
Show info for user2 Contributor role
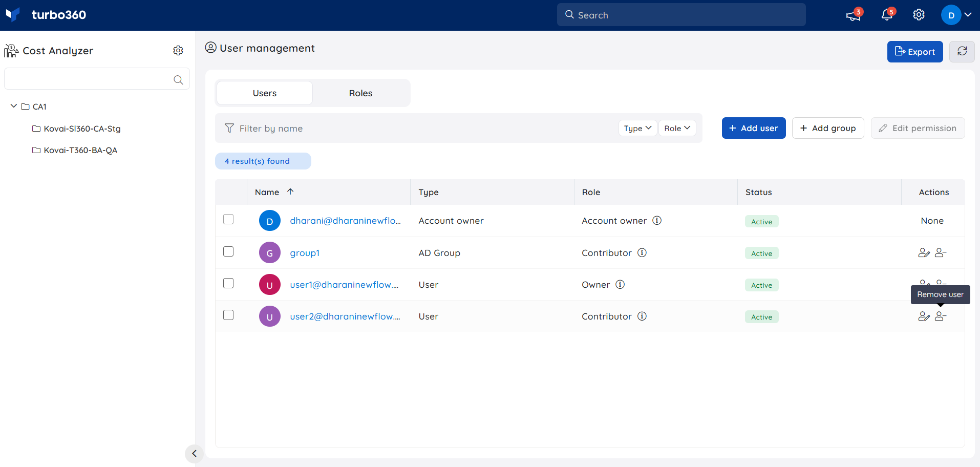click(x=642, y=316)
